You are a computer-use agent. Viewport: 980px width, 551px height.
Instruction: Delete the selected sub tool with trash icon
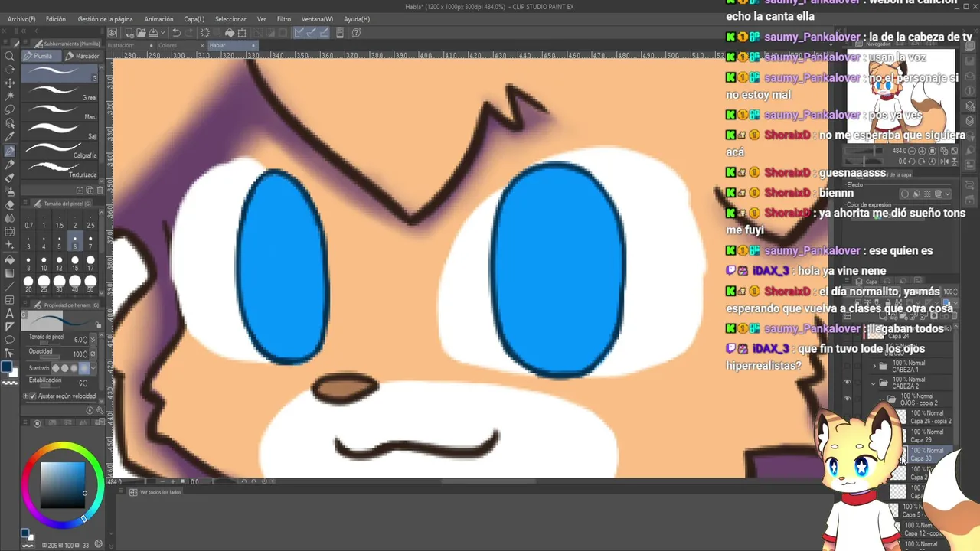coord(100,190)
